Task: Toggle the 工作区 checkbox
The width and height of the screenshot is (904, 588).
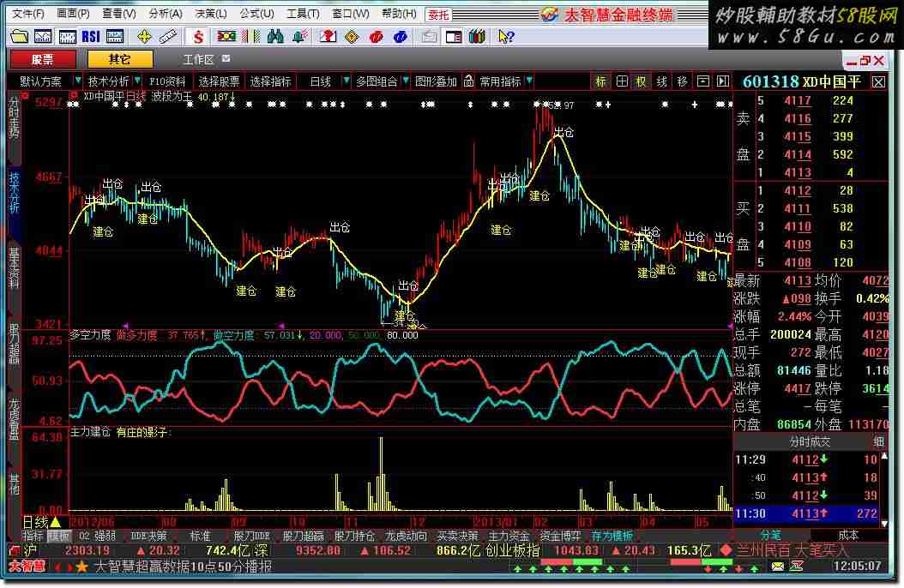Action: point(226,58)
